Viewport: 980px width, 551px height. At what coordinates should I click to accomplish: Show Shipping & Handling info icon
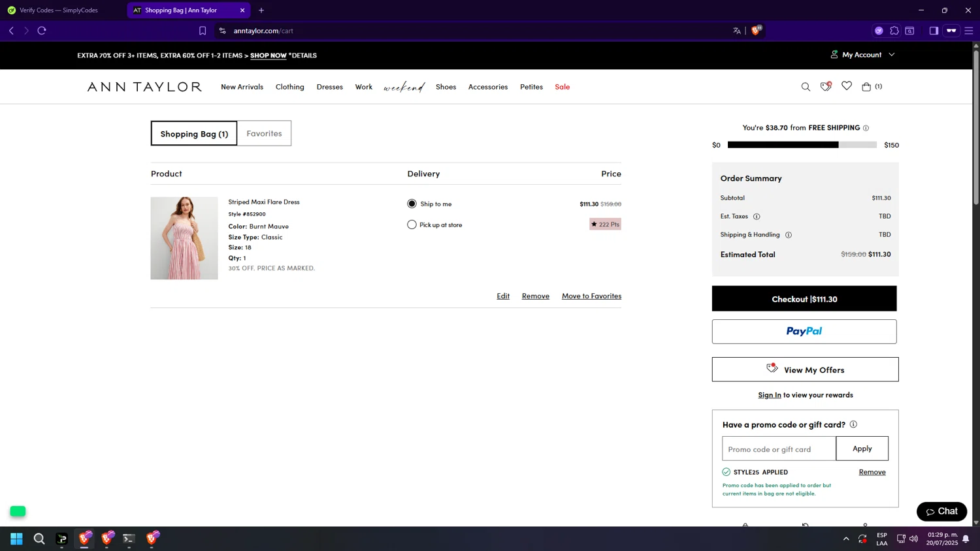pyautogui.click(x=789, y=235)
